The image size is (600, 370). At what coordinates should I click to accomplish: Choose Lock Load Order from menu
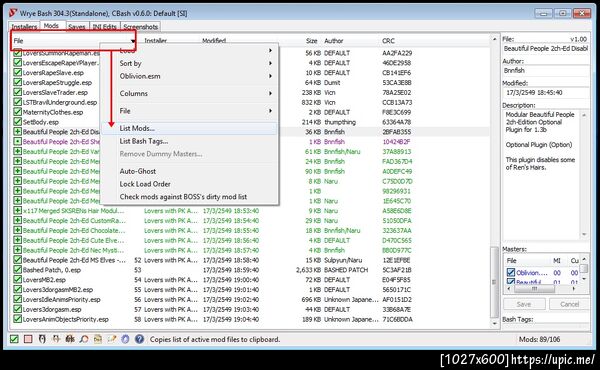[189, 184]
